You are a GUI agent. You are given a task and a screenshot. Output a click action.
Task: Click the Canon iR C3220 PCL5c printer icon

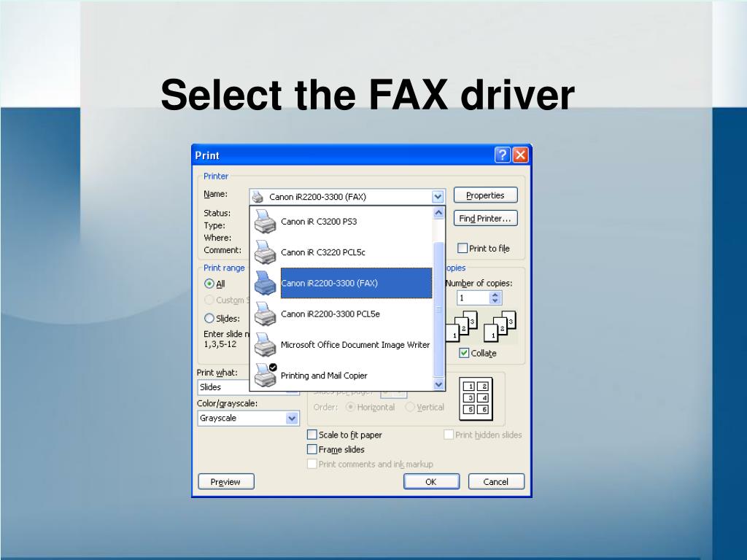tap(265, 252)
